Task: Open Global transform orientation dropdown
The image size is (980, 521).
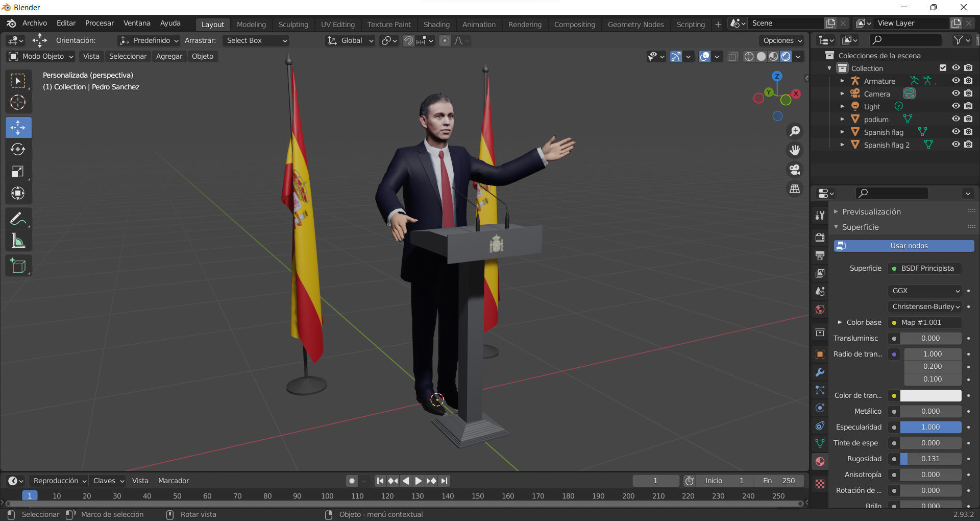Action: [x=350, y=41]
